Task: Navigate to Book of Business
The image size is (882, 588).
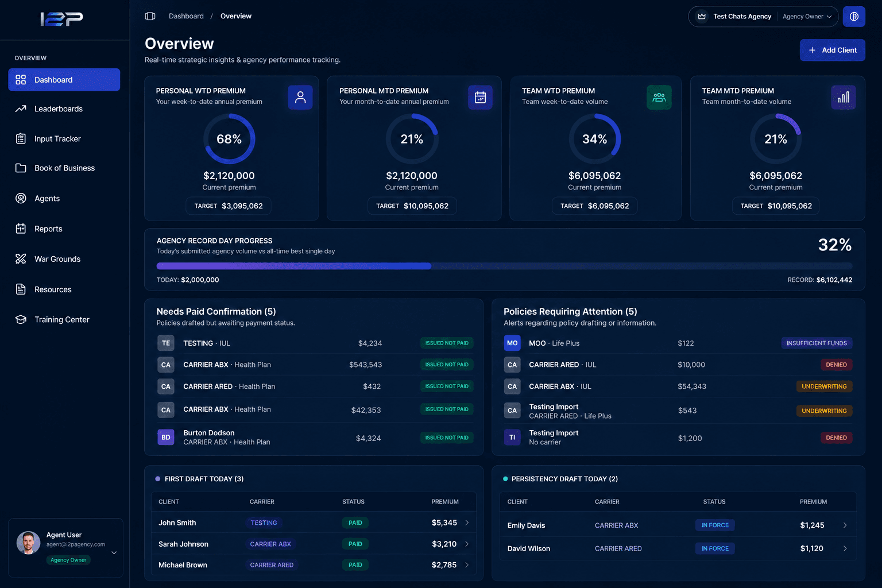Action: click(64, 168)
